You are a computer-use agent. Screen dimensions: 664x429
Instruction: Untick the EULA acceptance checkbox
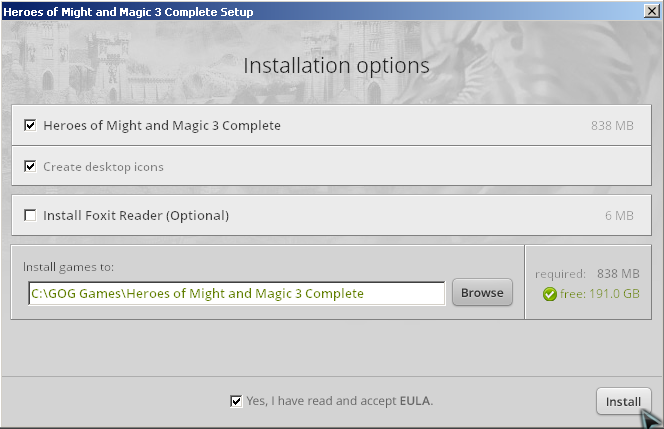click(x=236, y=401)
